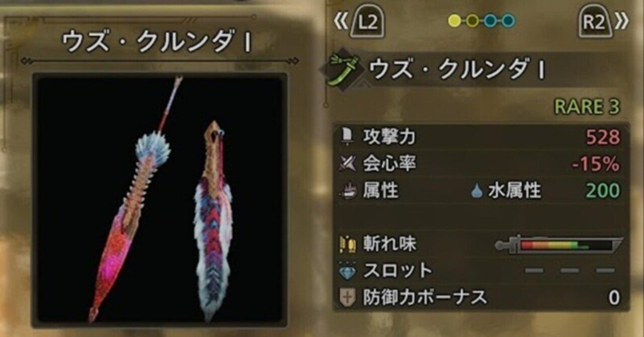Select the second yellow page dot

click(472, 21)
